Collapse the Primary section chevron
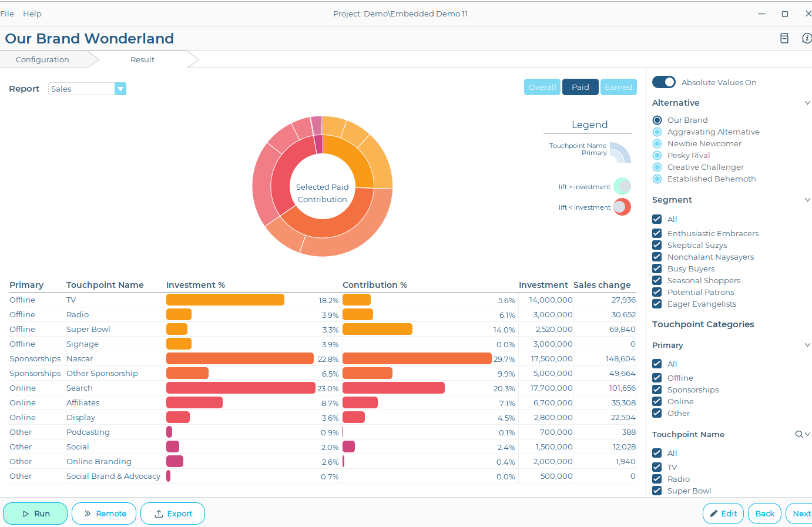The width and height of the screenshot is (812, 527). click(807, 345)
